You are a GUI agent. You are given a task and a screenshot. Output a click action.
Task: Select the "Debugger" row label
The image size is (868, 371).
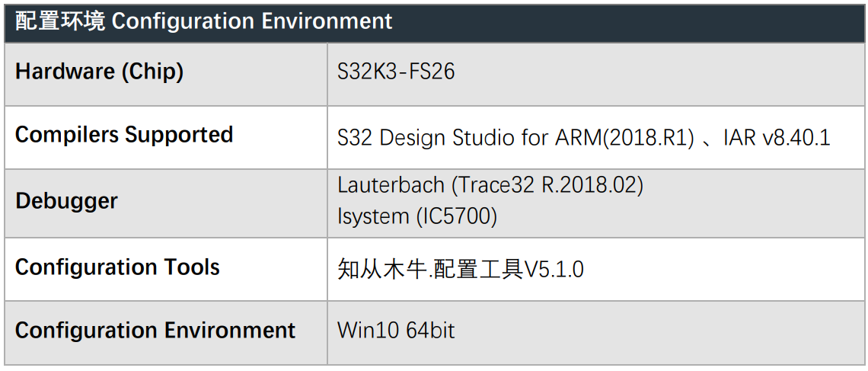pos(66,201)
